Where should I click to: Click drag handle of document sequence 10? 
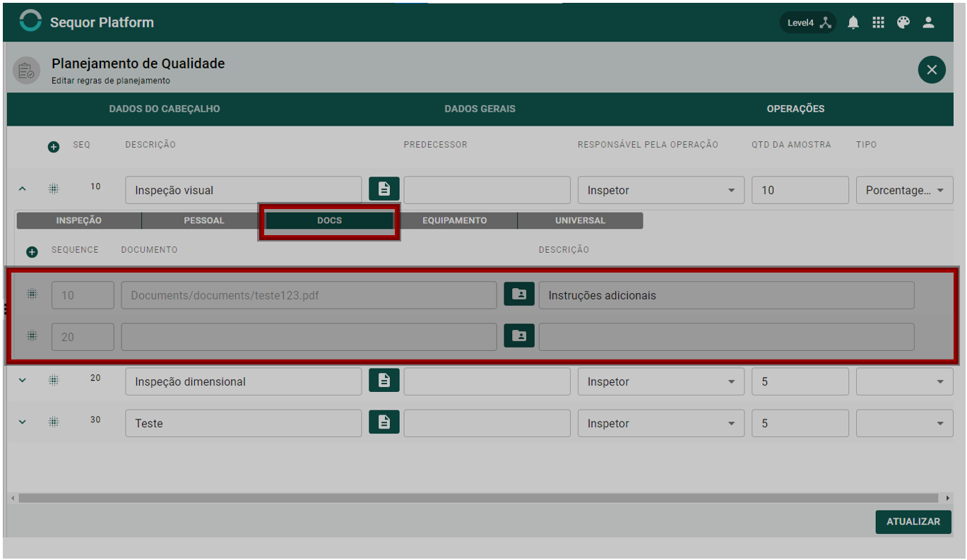(x=32, y=294)
